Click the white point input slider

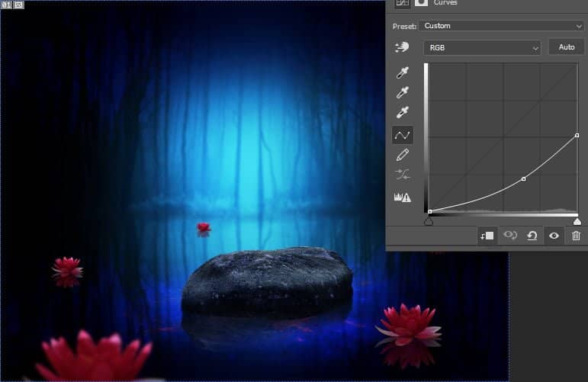577,221
